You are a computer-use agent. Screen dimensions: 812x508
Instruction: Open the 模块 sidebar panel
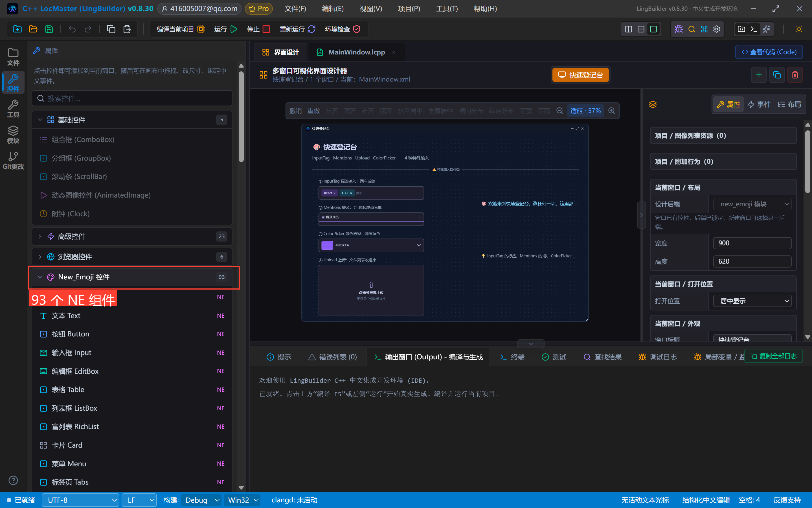pyautogui.click(x=13, y=134)
